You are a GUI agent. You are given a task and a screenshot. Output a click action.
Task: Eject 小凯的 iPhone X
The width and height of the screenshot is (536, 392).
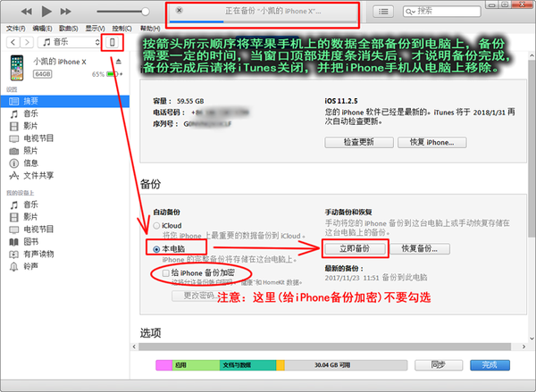tap(119, 62)
